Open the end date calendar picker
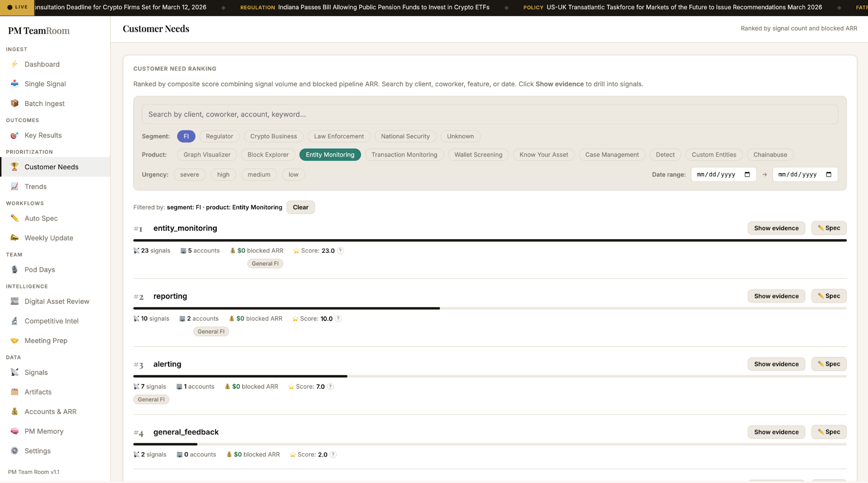868x483 pixels. [828, 175]
